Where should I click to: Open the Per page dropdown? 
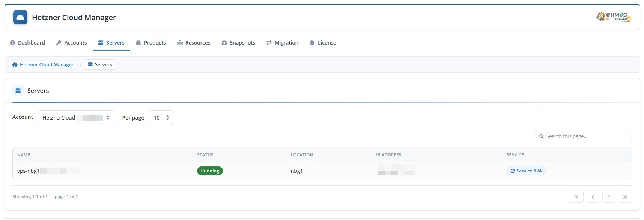161,118
